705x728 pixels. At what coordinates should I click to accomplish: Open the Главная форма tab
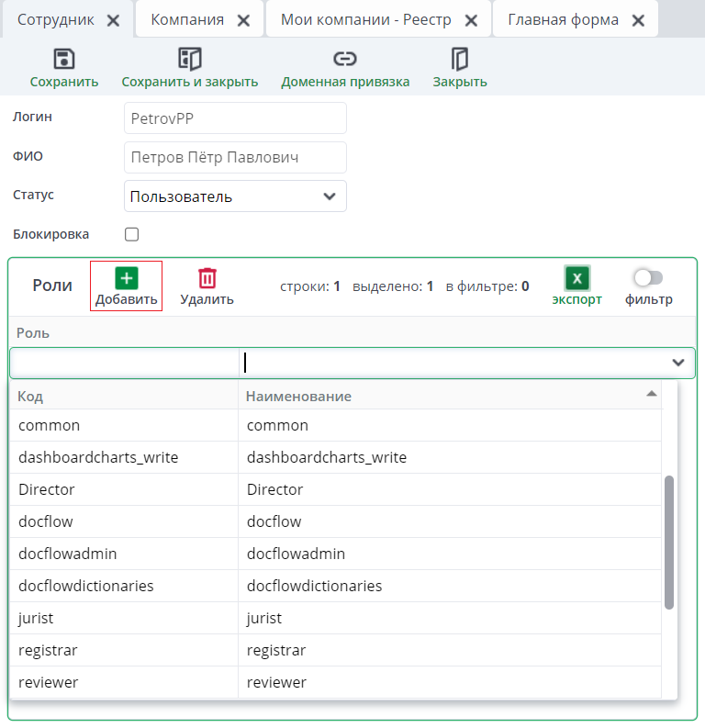(563, 19)
